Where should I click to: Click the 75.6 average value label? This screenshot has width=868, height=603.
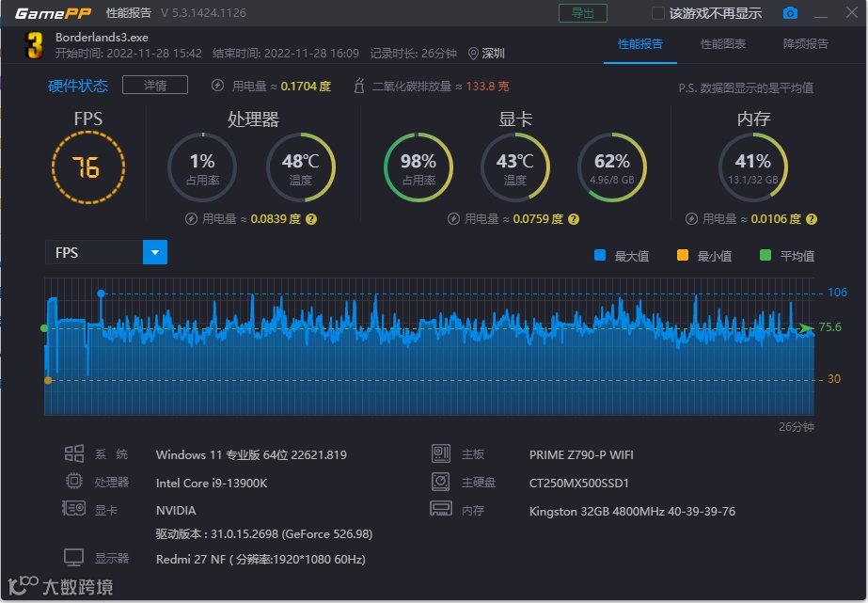pos(829,327)
